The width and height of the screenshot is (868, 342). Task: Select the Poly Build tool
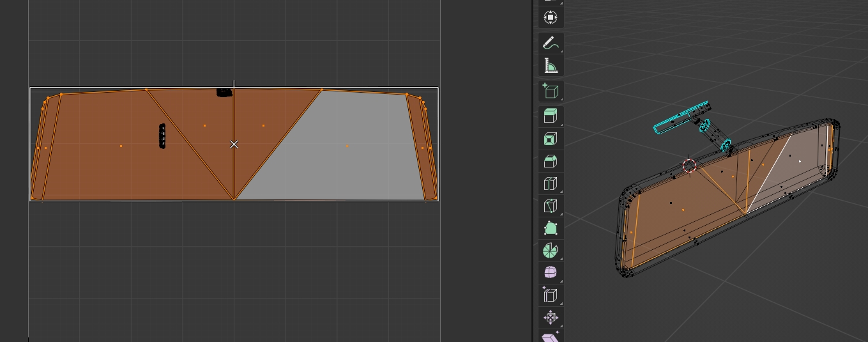pyautogui.click(x=551, y=228)
